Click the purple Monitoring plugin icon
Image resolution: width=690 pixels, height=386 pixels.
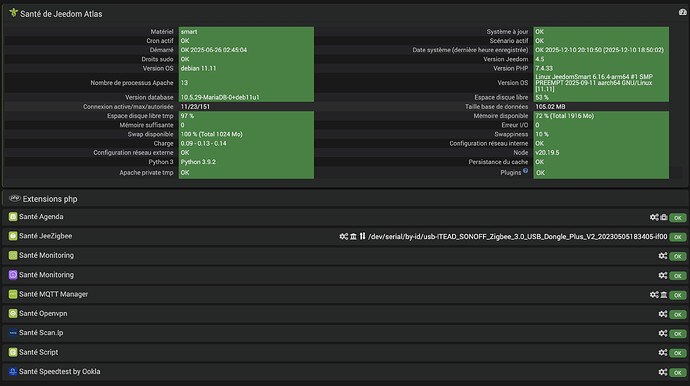coord(13,275)
